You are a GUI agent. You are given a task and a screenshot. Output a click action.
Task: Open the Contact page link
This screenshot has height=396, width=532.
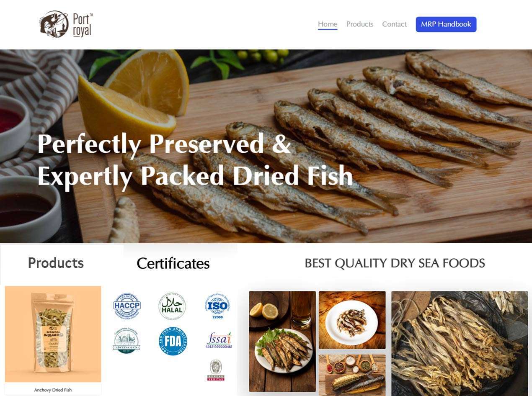[394, 24]
